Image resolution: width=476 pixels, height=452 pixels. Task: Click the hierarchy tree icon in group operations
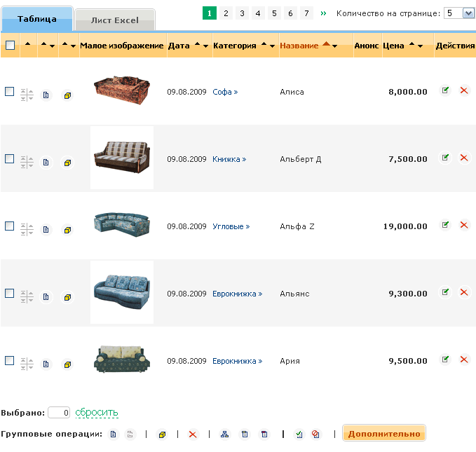coord(224,434)
